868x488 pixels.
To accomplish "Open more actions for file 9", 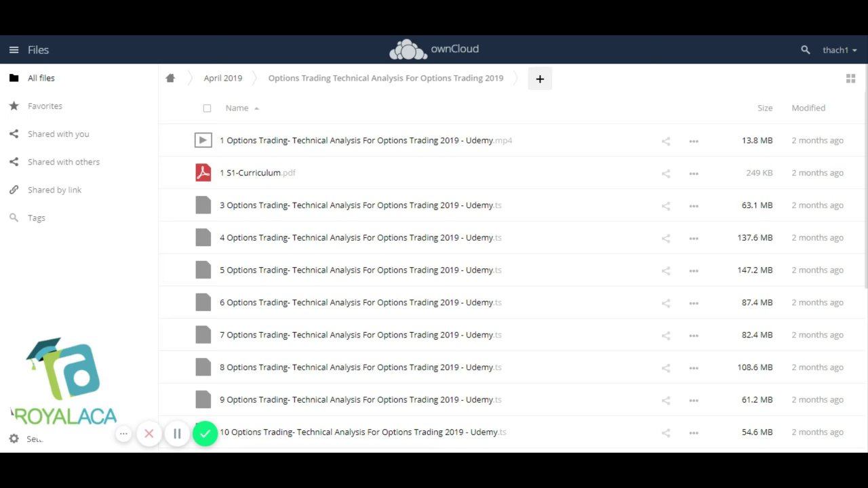I will [x=694, y=401].
